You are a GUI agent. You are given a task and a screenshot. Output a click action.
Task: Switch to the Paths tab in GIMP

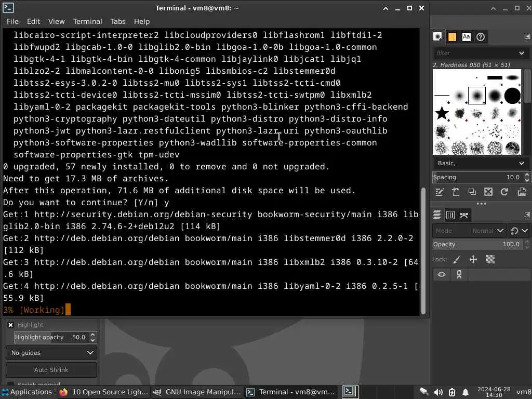[x=464, y=215]
